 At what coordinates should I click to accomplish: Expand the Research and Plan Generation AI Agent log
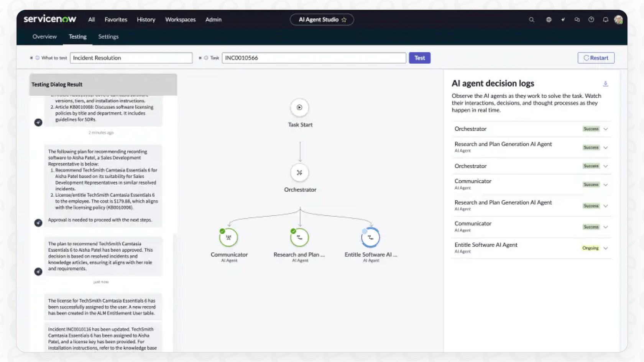606,147
